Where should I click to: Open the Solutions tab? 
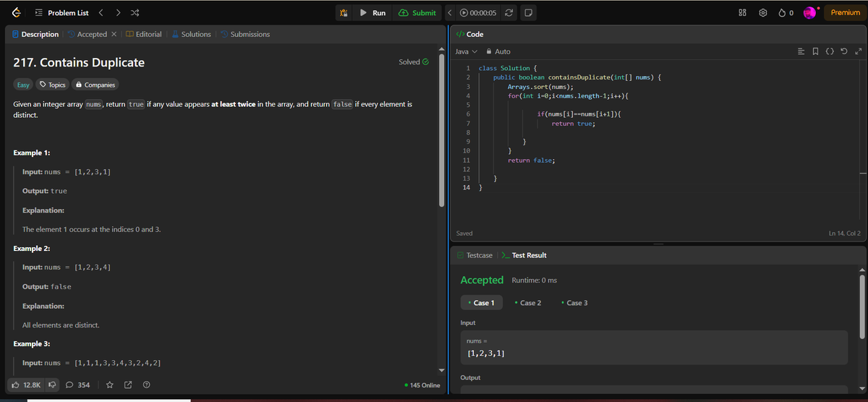click(191, 34)
